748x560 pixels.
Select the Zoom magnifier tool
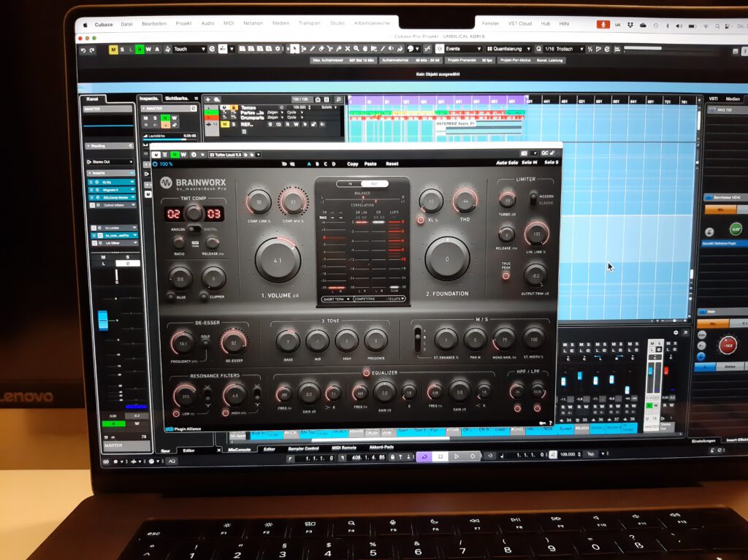[x=356, y=49]
